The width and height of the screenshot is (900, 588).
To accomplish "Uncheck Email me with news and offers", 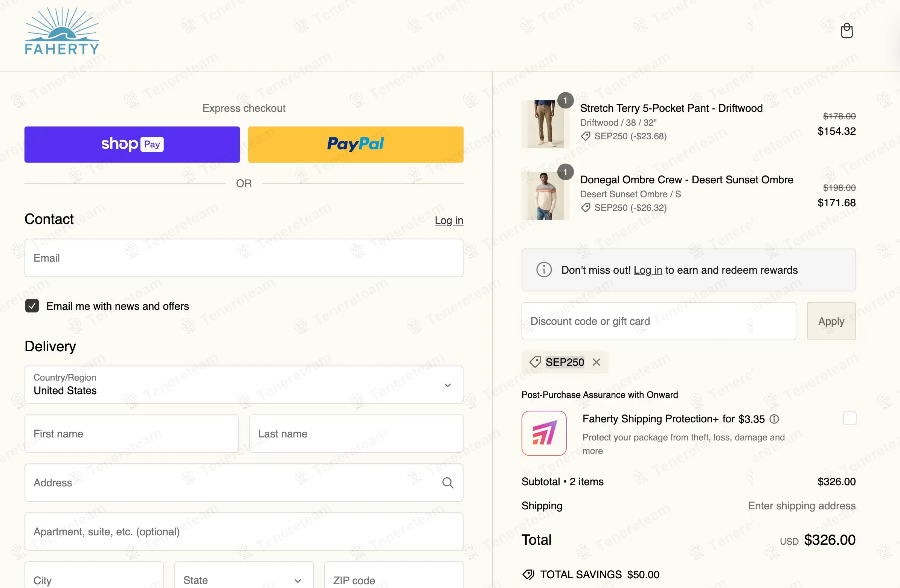I will [32, 306].
